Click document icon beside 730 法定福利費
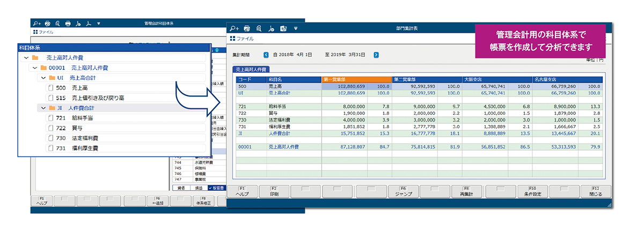 pyautogui.click(x=51, y=138)
